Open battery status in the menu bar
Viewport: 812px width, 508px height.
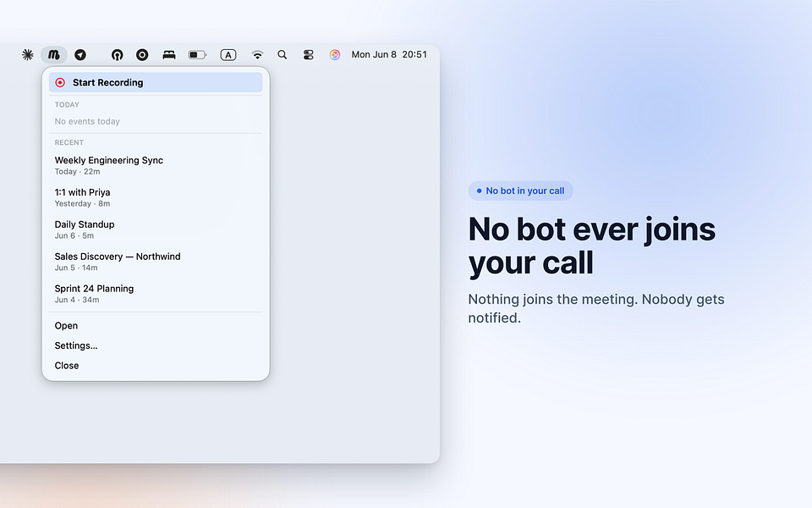pyautogui.click(x=197, y=54)
